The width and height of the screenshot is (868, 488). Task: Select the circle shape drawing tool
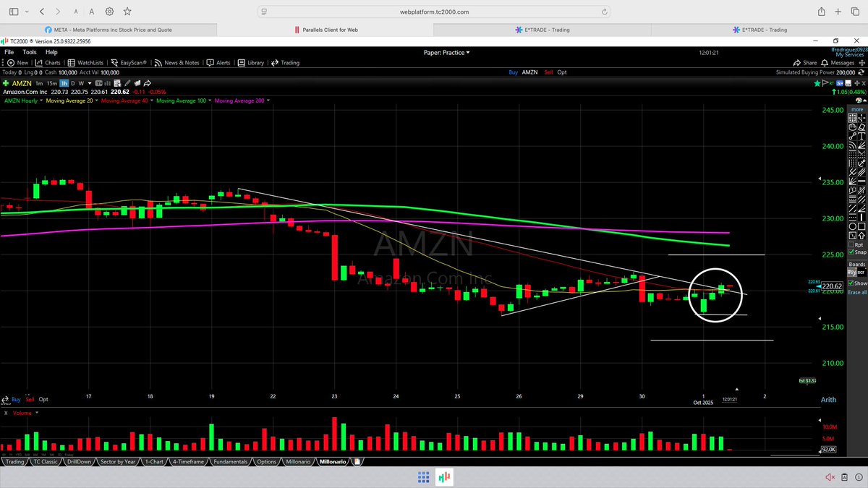(x=852, y=226)
